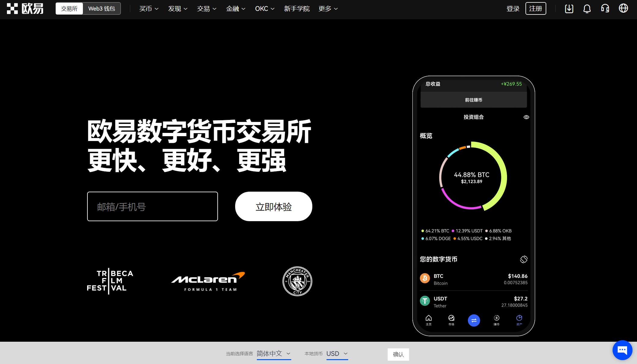Screen dimensions: 637x364
Task: Select the 交易所 tab
Action: pyautogui.click(x=70, y=9)
